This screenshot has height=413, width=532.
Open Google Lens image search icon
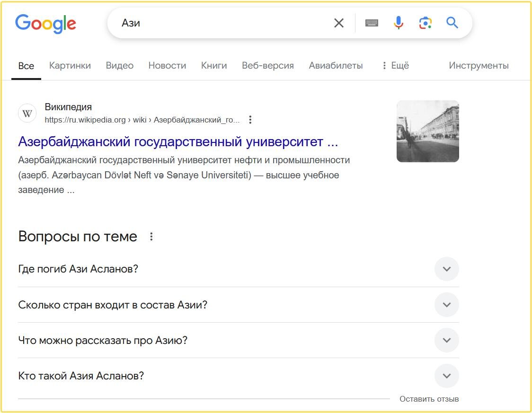pos(425,23)
